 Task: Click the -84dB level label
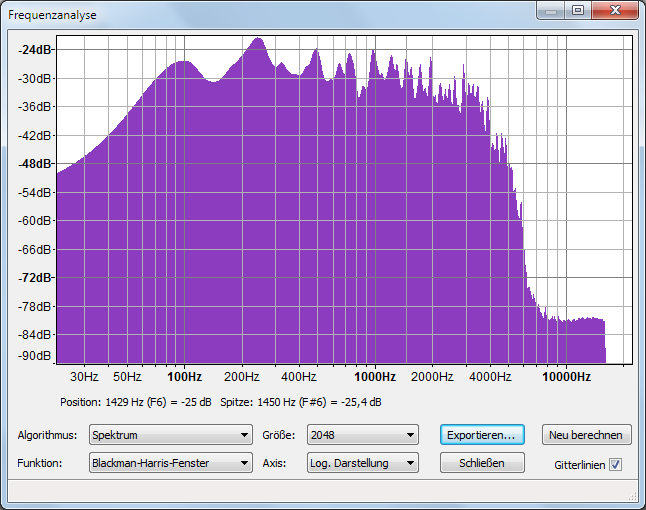35,335
